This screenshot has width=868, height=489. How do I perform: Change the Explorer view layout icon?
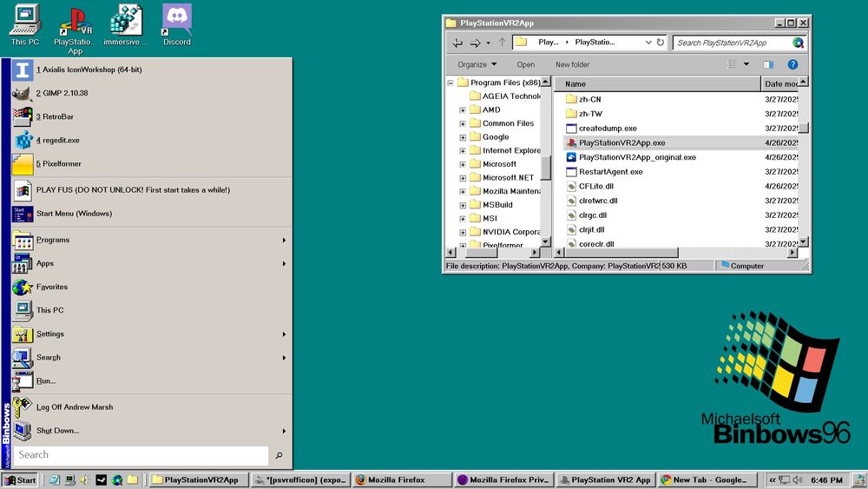click(x=732, y=65)
